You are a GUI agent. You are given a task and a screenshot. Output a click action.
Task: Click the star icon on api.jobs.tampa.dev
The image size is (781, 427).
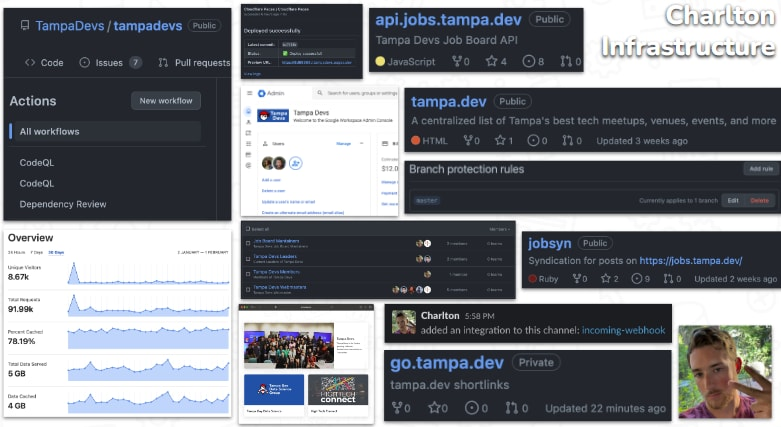pyautogui.click(x=490, y=62)
